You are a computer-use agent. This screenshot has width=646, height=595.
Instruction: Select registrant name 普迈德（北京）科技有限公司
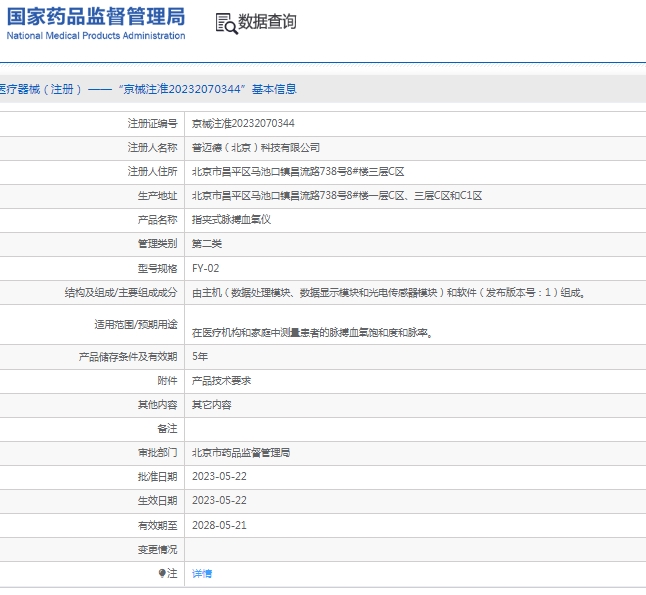tap(256, 148)
